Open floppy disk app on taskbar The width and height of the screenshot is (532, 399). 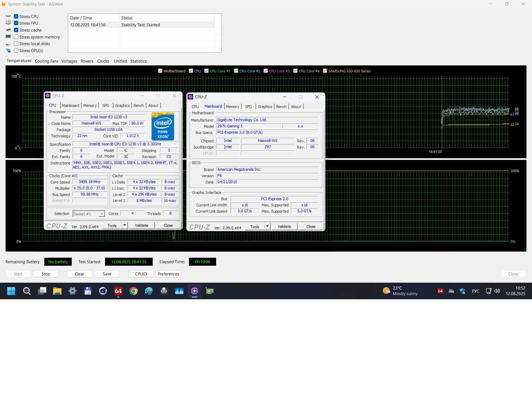pos(88,291)
